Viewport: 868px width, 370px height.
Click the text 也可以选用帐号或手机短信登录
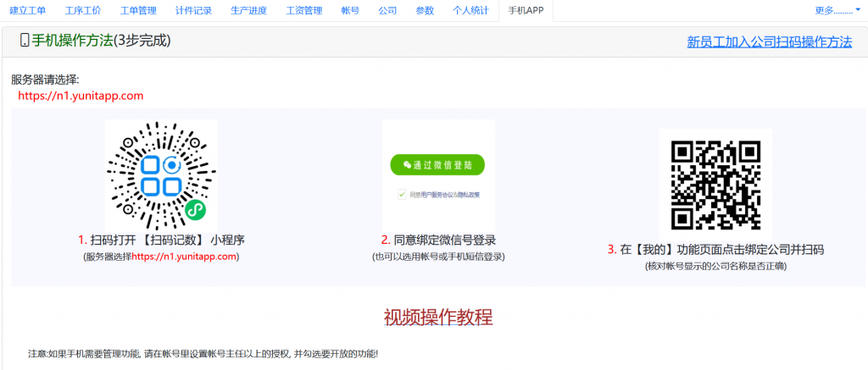[x=438, y=257]
